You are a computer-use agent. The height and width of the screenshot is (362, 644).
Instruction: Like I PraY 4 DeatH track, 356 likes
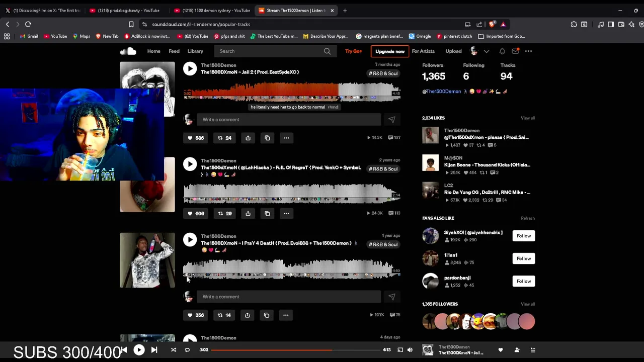(x=196, y=315)
